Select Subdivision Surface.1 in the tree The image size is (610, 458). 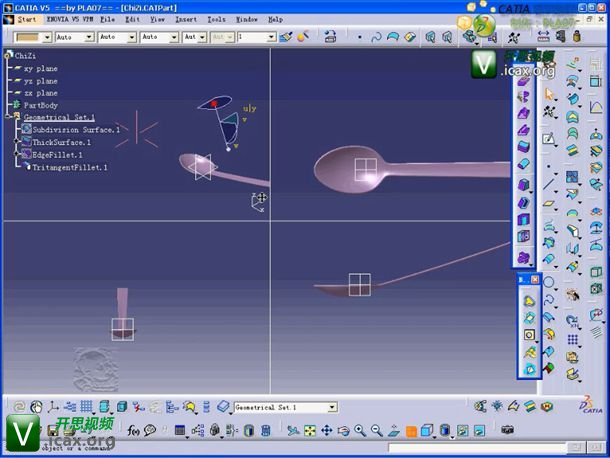click(75, 129)
